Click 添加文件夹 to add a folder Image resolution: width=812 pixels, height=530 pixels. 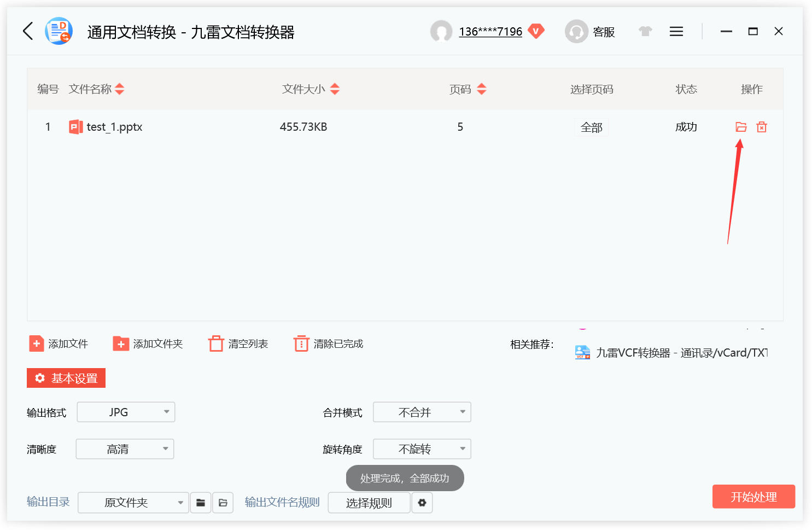148,343
